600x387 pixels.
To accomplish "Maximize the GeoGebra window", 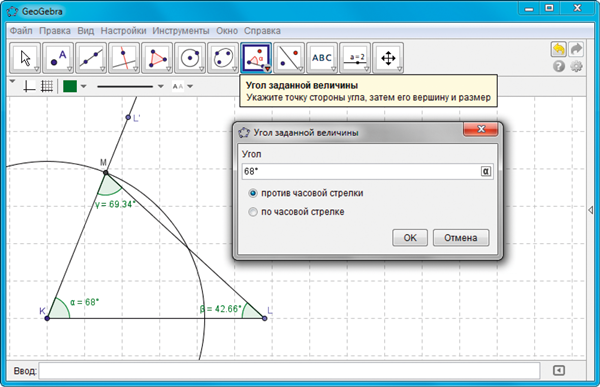I will click(x=549, y=8).
